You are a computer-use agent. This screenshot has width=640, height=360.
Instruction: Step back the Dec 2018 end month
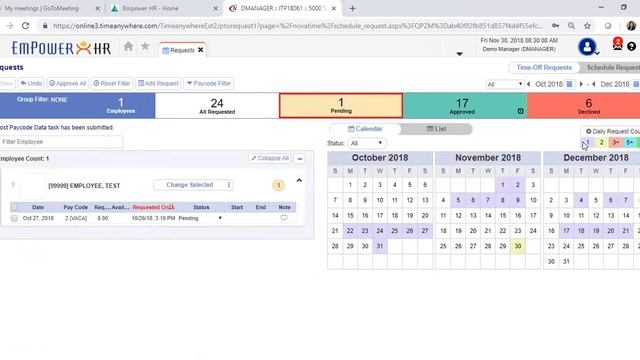[x=594, y=84]
